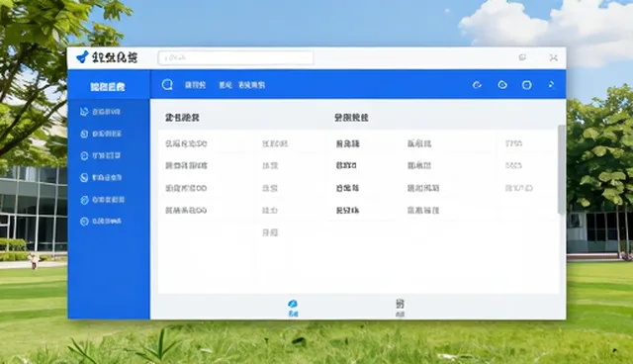Click the cloud icon in blue toolbar

point(502,85)
